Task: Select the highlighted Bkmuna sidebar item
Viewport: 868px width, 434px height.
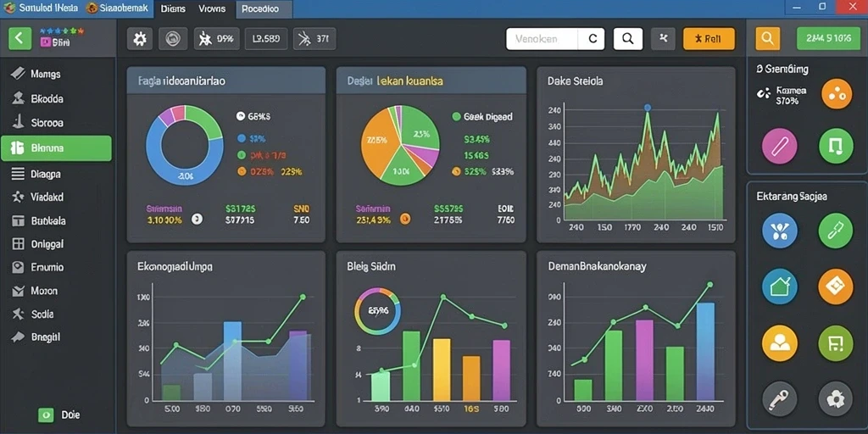Action: click(56, 148)
